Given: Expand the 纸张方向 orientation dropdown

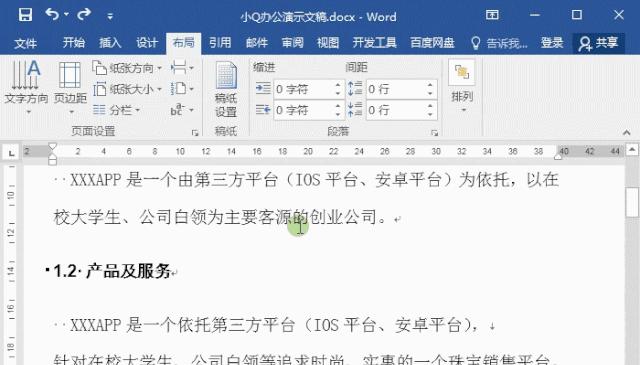Looking at the screenshot, I should pyautogui.click(x=127, y=68).
